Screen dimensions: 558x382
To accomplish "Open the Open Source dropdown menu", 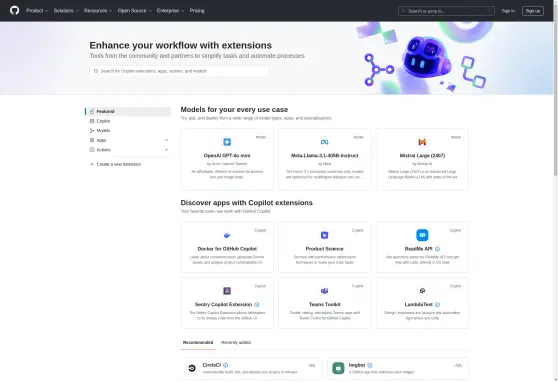I will coord(135,11).
